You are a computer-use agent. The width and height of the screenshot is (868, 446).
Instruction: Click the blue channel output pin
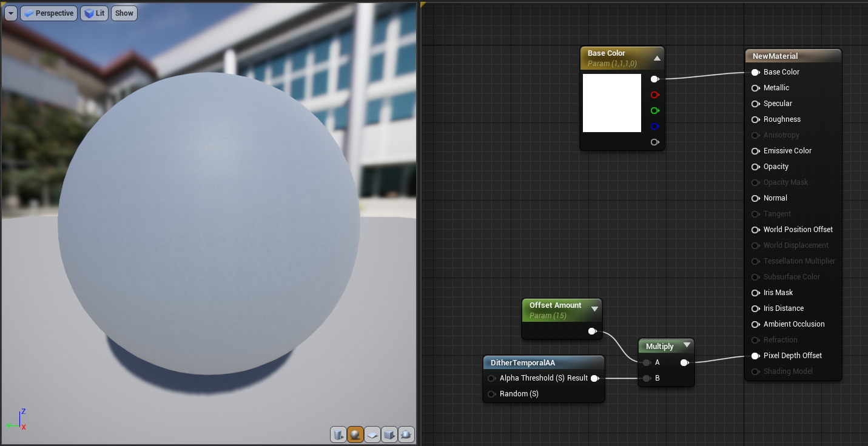(x=654, y=127)
